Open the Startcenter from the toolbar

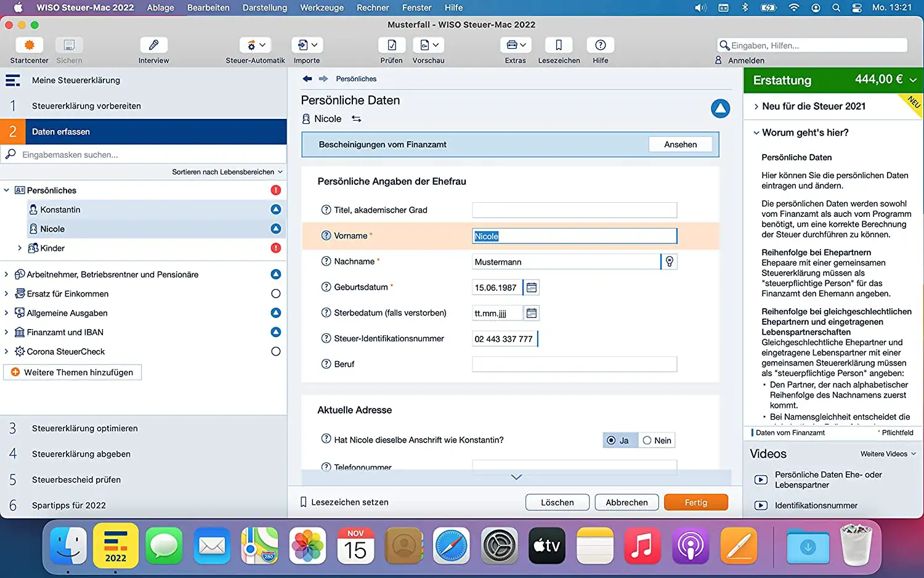coord(29,46)
